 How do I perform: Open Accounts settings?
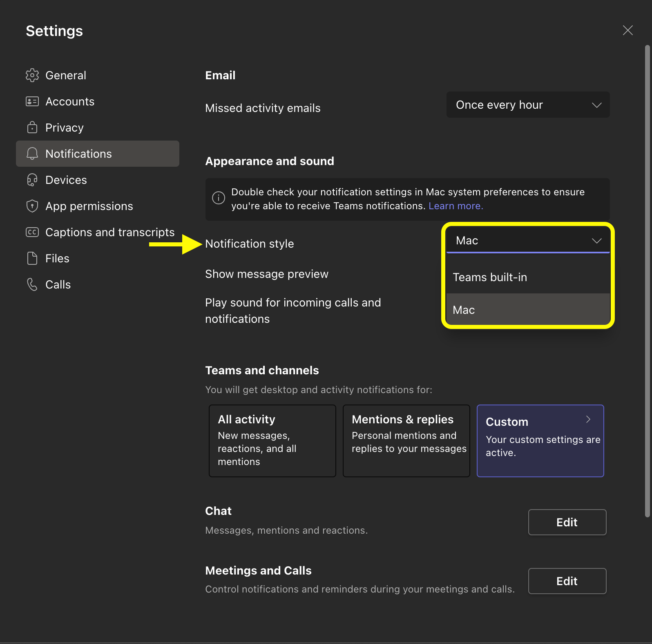click(x=98, y=101)
